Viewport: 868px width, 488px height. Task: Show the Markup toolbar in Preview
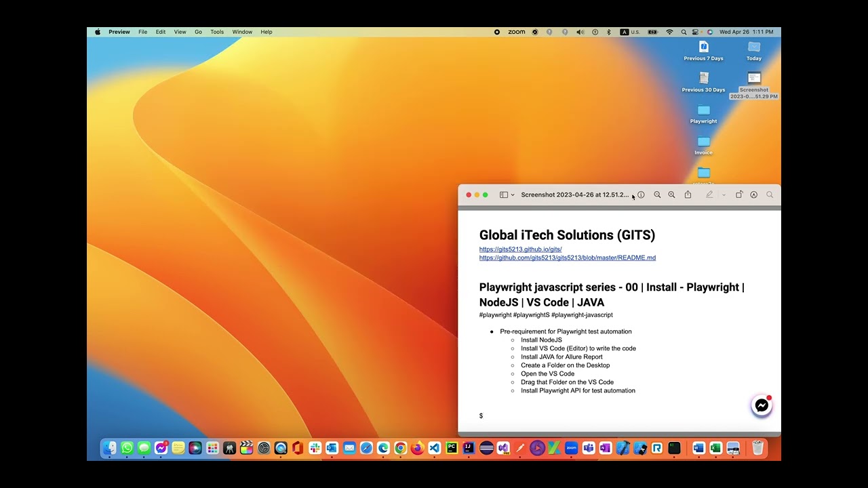tap(753, 195)
